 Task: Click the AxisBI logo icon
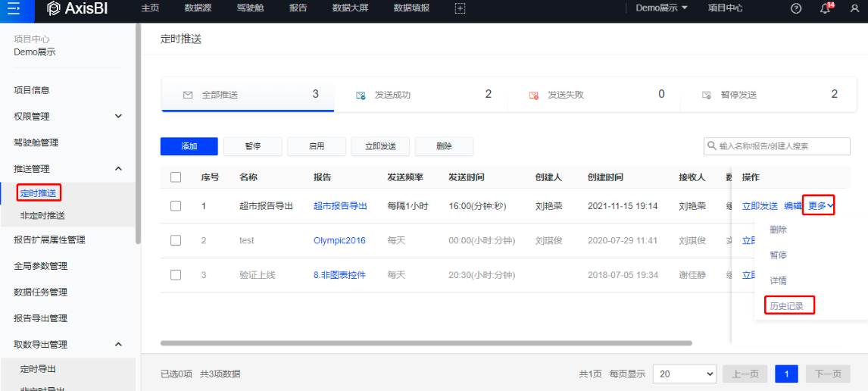[x=54, y=8]
